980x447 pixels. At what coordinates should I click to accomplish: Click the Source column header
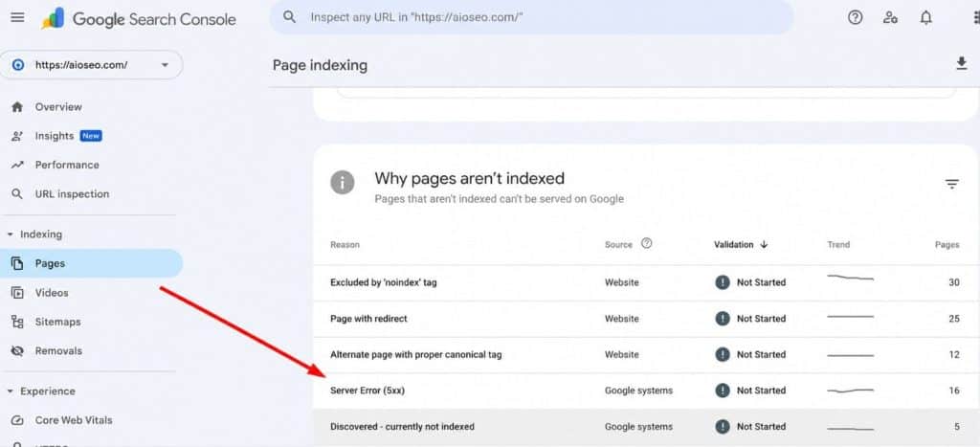click(619, 244)
